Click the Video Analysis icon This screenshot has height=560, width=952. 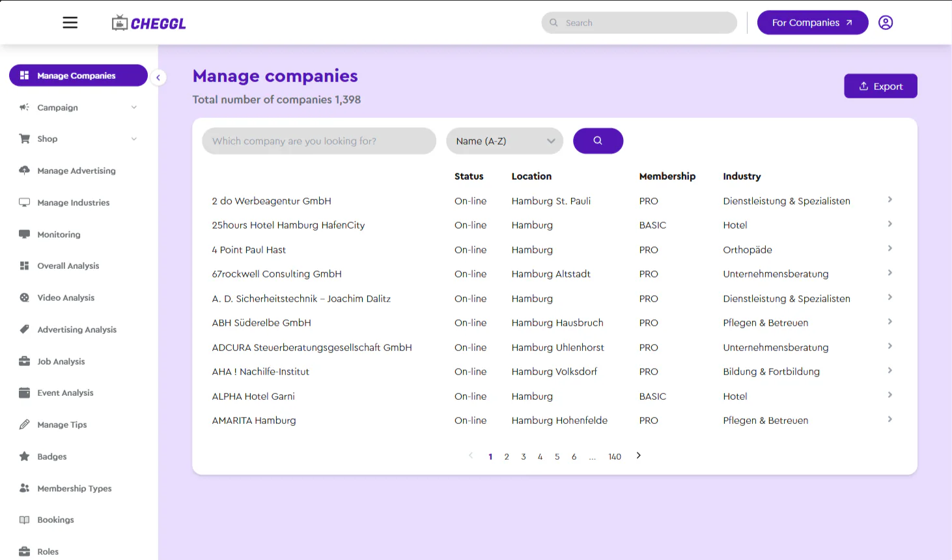(25, 298)
